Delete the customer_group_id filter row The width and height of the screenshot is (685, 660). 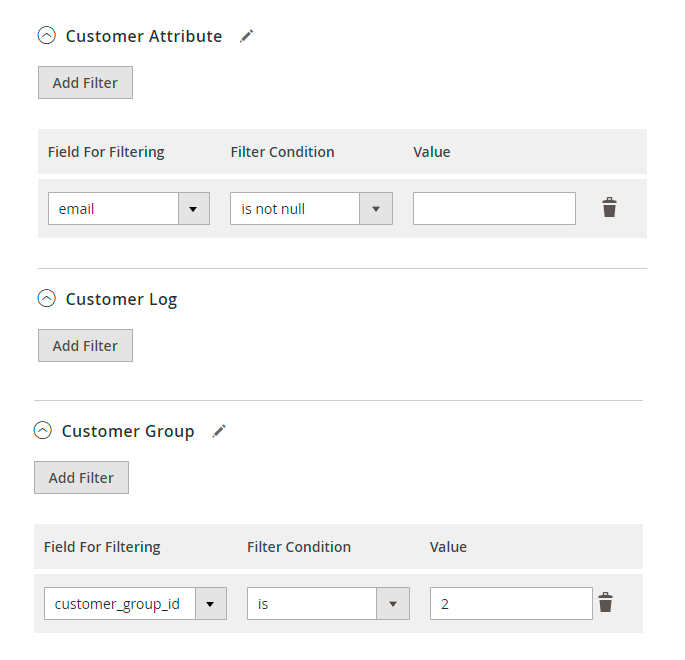(x=605, y=602)
